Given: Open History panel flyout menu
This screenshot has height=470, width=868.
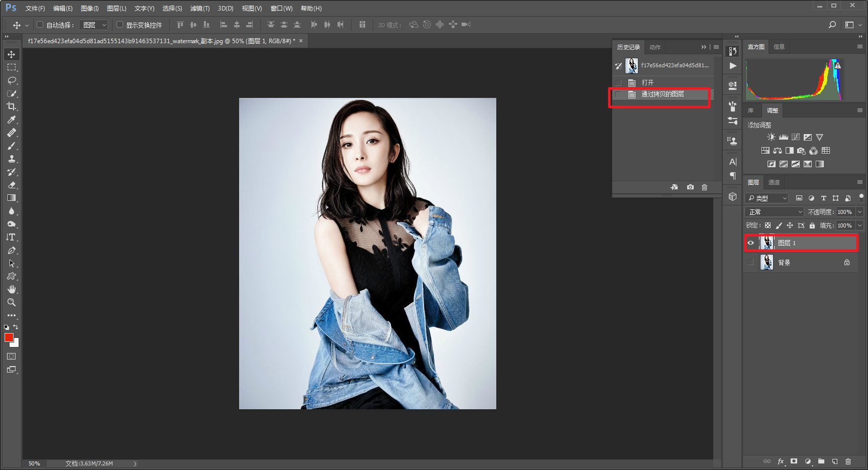Looking at the screenshot, I should tap(716, 47).
